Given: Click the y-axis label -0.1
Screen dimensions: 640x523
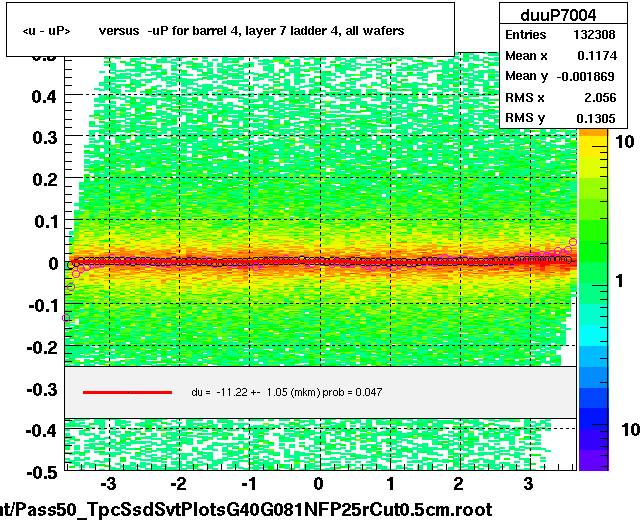Looking at the screenshot, I should tap(42, 305).
